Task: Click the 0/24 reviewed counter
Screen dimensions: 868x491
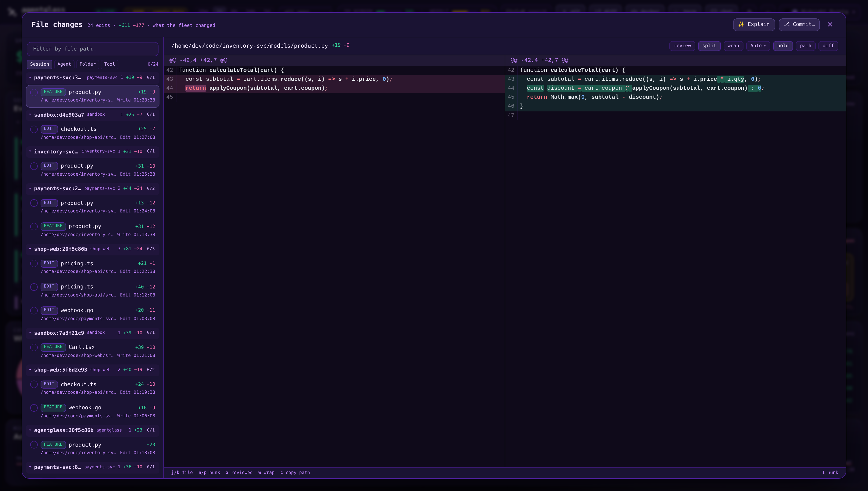Action: [153, 64]
